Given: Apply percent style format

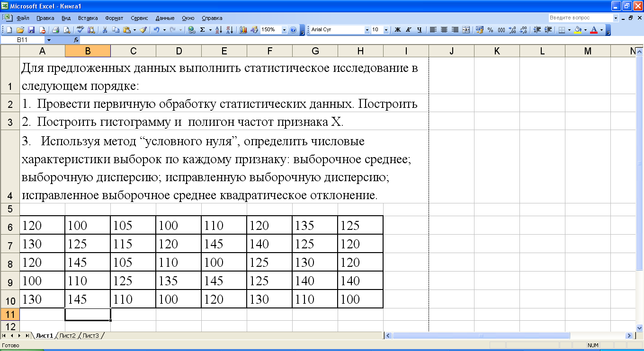Looking at the screenshot, I should click(x=490, y=30).
